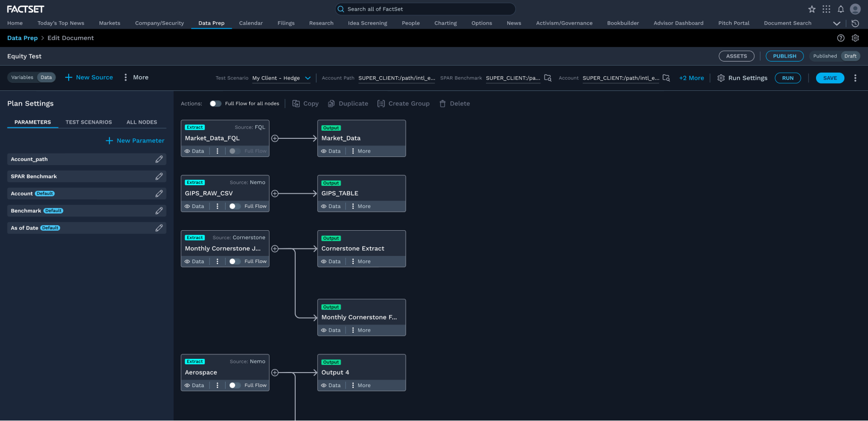Toggle Full Flow on GIPS_RAW_CSV node
The height and width of the screenshot is (421, 868).
click(235, 206)
